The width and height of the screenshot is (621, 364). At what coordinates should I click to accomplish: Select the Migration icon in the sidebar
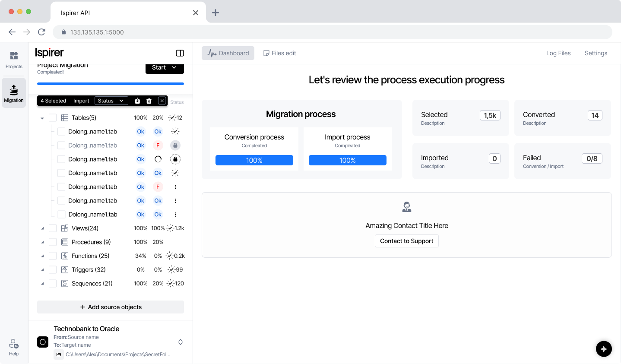[x=13, y=92]
